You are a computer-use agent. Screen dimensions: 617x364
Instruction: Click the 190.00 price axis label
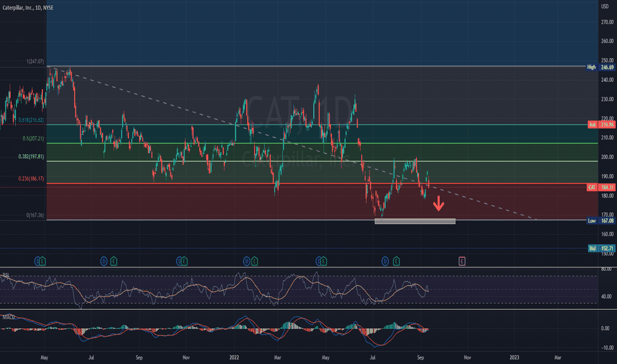tap(608, 176)
